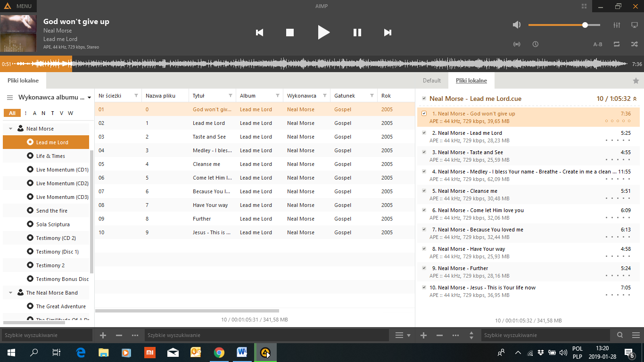This screenshot has width=644, height=362.
Task: Click the table quick search field
Action: (267, 335)
